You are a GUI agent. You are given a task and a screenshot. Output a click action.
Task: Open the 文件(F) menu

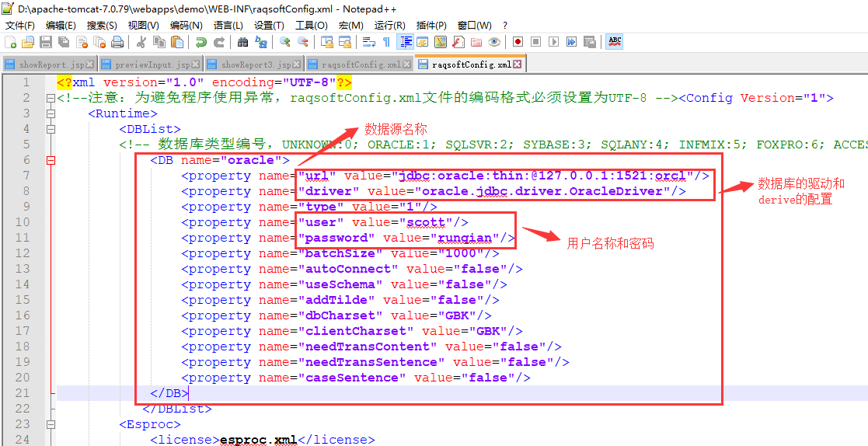coord(20,26)
